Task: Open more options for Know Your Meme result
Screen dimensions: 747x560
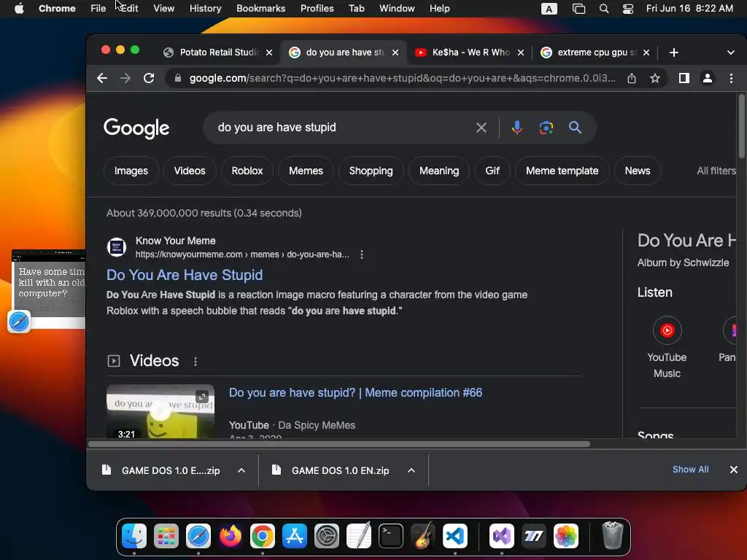Action: (x=362, y=254)
